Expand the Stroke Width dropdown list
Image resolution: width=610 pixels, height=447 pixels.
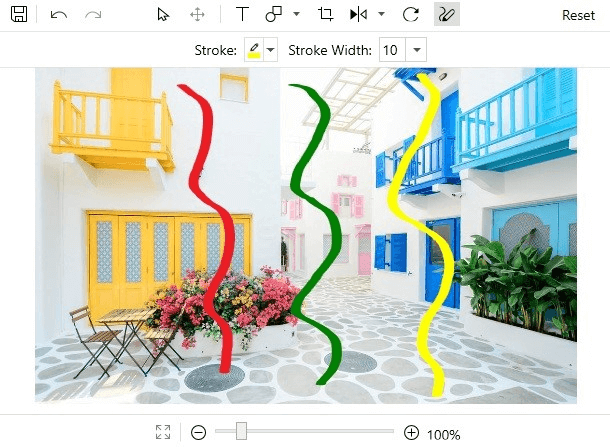pos(416,50)
